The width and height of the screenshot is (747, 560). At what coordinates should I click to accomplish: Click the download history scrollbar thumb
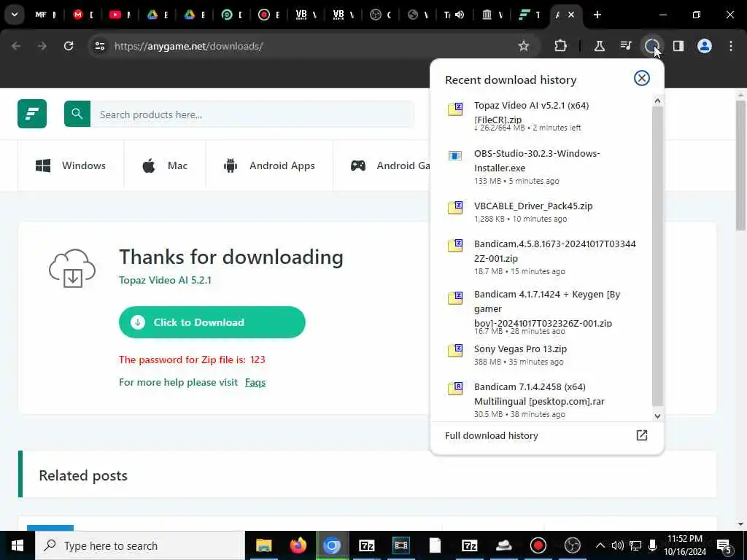click(657, 256)
